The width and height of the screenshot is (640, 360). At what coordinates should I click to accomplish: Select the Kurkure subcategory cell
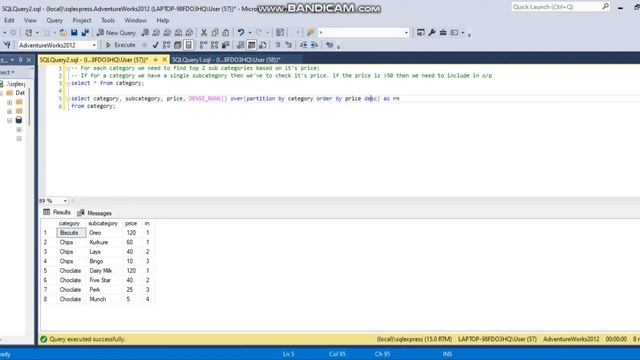pos(104,242)
